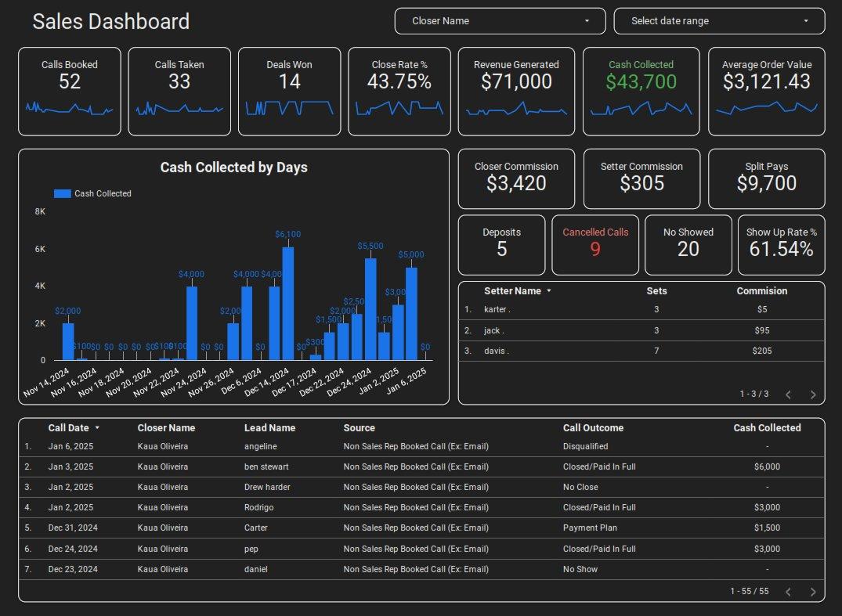This screenshot has width=842, height=616.
Task: Go to previous page of setter table
Action: pos(788,394)
